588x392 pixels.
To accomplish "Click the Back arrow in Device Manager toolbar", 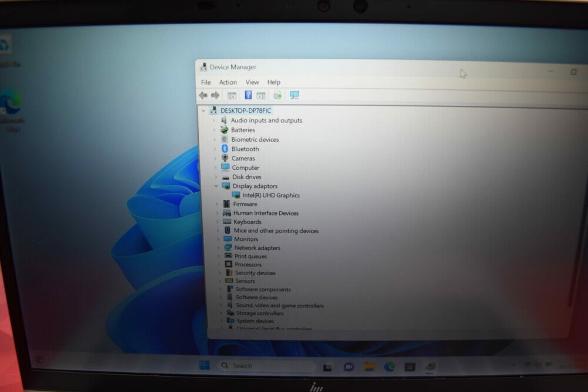I will pyautogui.click(x=203, y=96).
